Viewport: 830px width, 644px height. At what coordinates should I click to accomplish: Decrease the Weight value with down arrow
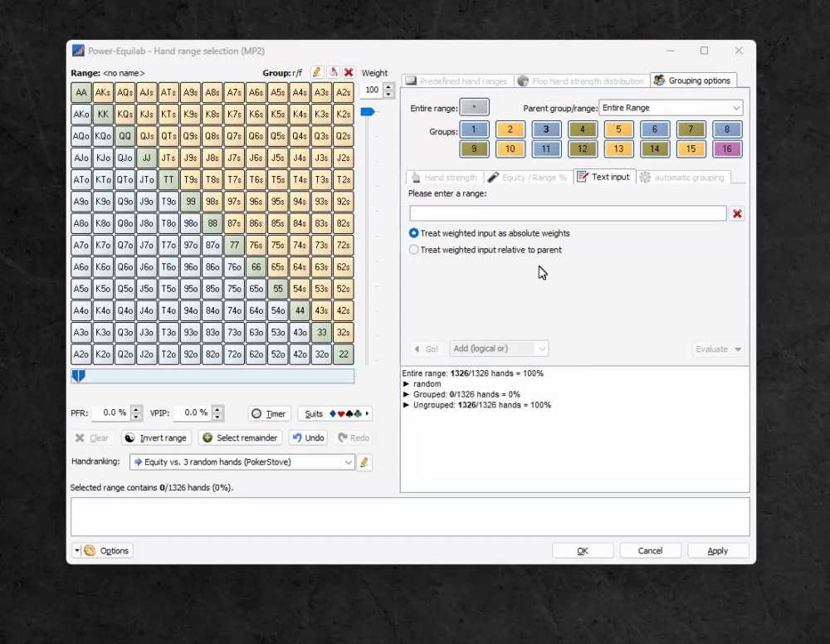388,94
